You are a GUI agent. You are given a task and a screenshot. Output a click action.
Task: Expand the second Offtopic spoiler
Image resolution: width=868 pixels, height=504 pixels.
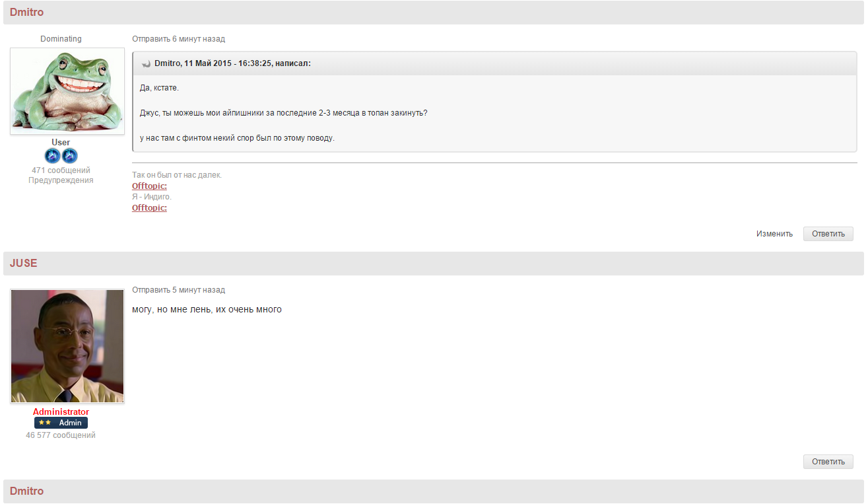149,208
